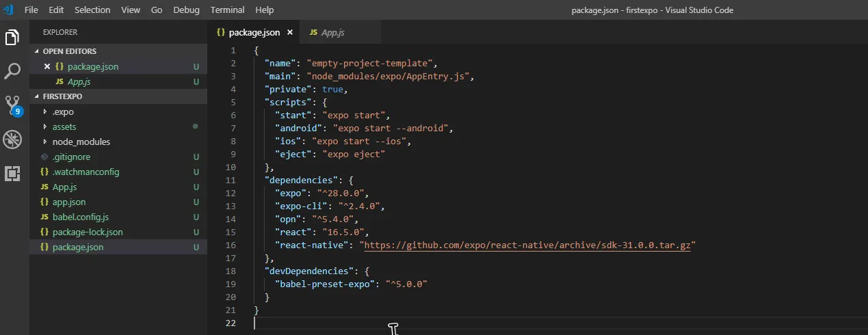Viewport: 868px width, 335px height.
Task: Click the VS Code logo icon
Action: point(9,10)
